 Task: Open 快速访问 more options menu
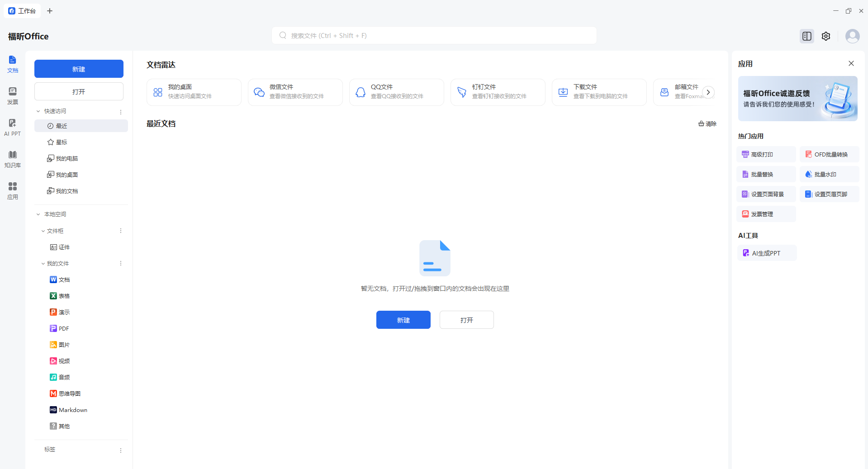[121, 112]
